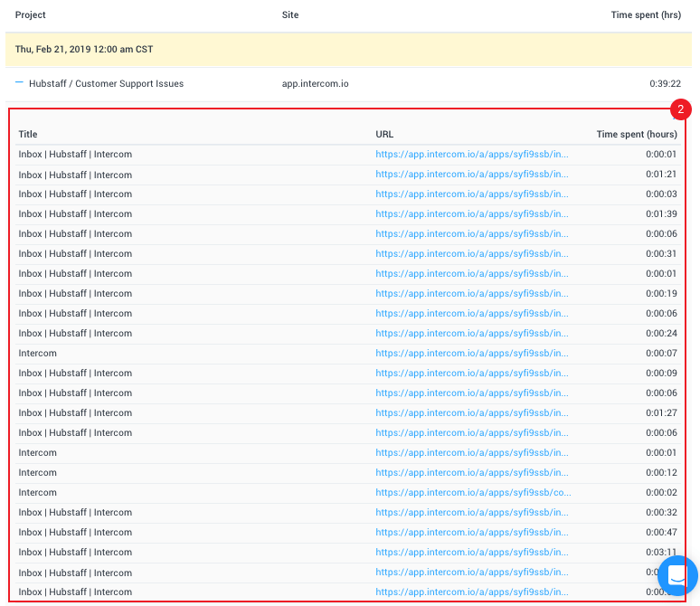Open the URL in the 0:01:39 row
Image resolution: width=700 pixels, height=606 pixels.
tap(472, 213)
